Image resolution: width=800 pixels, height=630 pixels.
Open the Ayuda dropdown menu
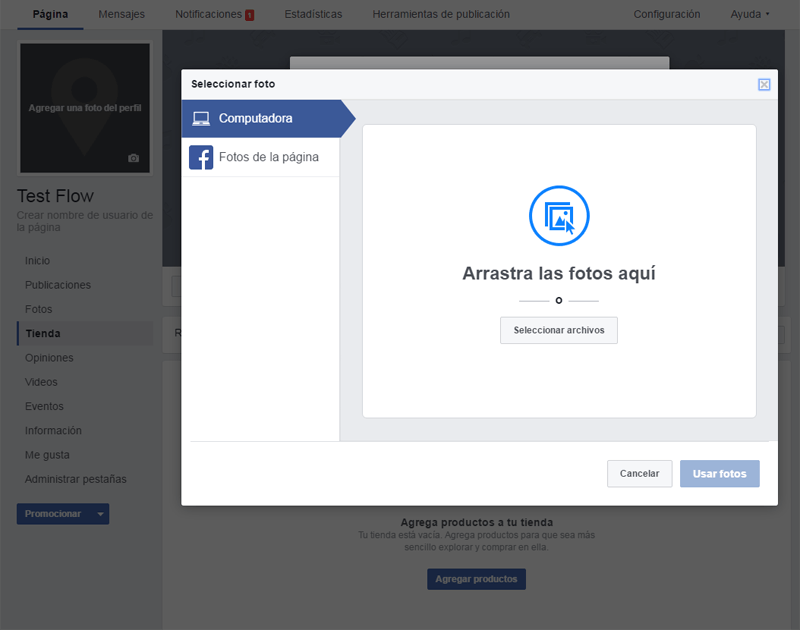click(x=749, y=14)
